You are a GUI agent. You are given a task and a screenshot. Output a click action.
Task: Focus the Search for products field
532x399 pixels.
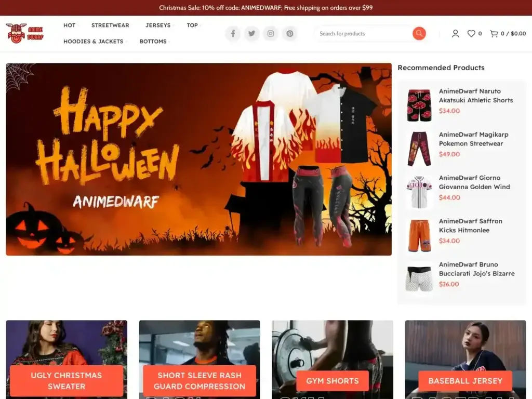coord(364,34)
